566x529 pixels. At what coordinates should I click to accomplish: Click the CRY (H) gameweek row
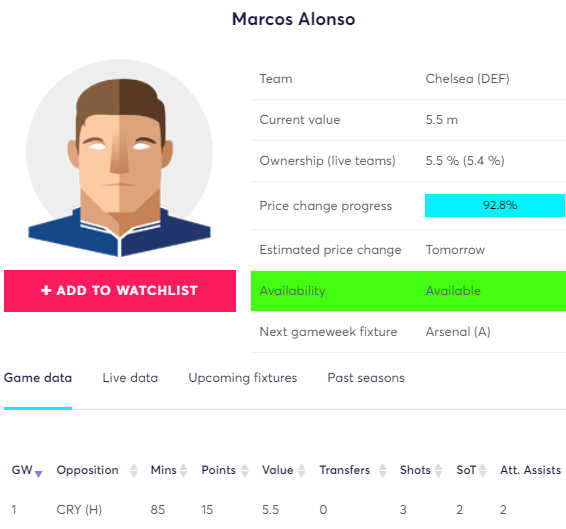tap(283, 510)
